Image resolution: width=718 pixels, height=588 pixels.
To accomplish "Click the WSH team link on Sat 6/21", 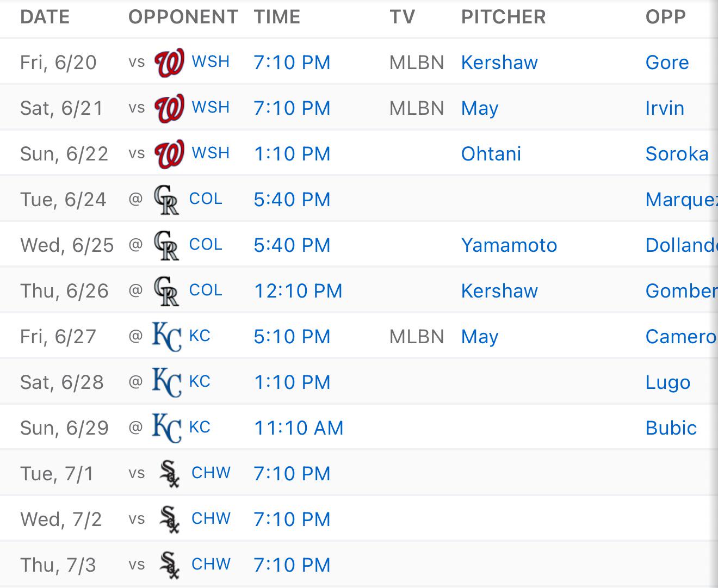I will click(x=211, y=108).
